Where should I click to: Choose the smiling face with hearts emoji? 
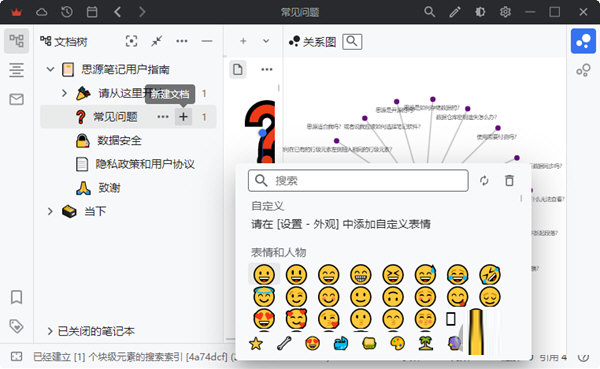point(296,319)
